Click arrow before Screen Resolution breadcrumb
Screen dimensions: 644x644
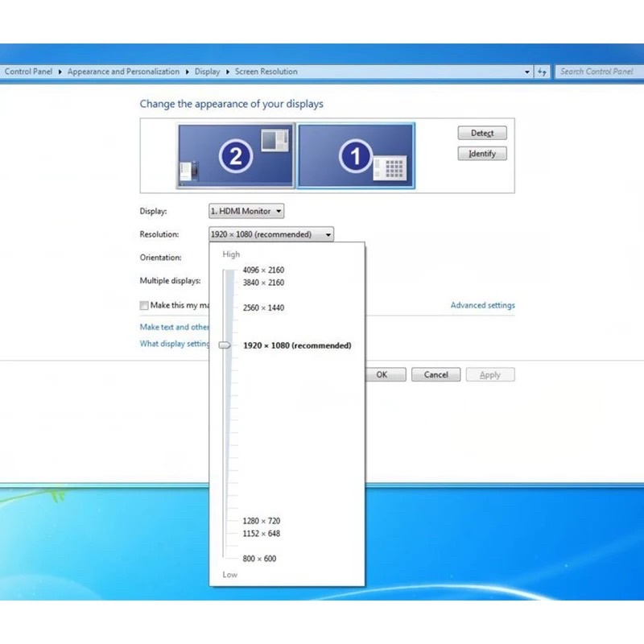pos(228,72)
